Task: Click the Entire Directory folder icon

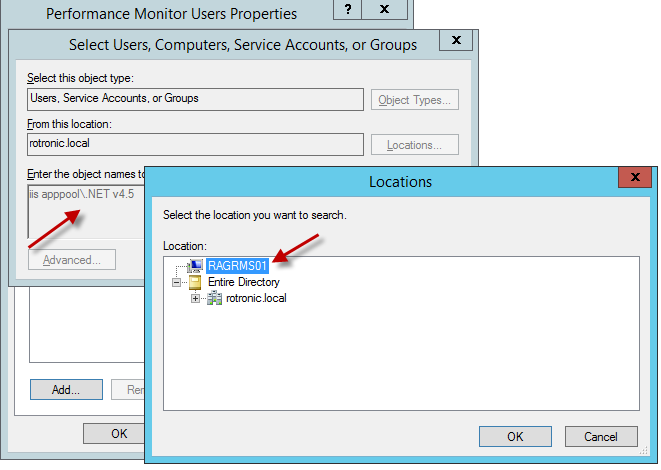Action: click(x=195, y=282)
